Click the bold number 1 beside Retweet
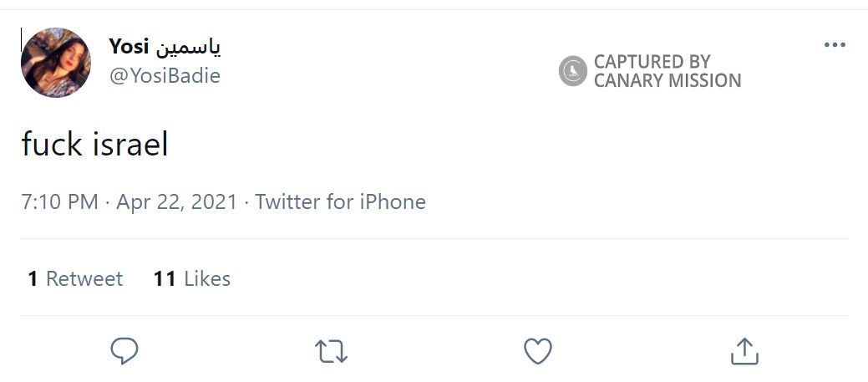This screenshot has width=868, height=382. [x=33, y=278]
